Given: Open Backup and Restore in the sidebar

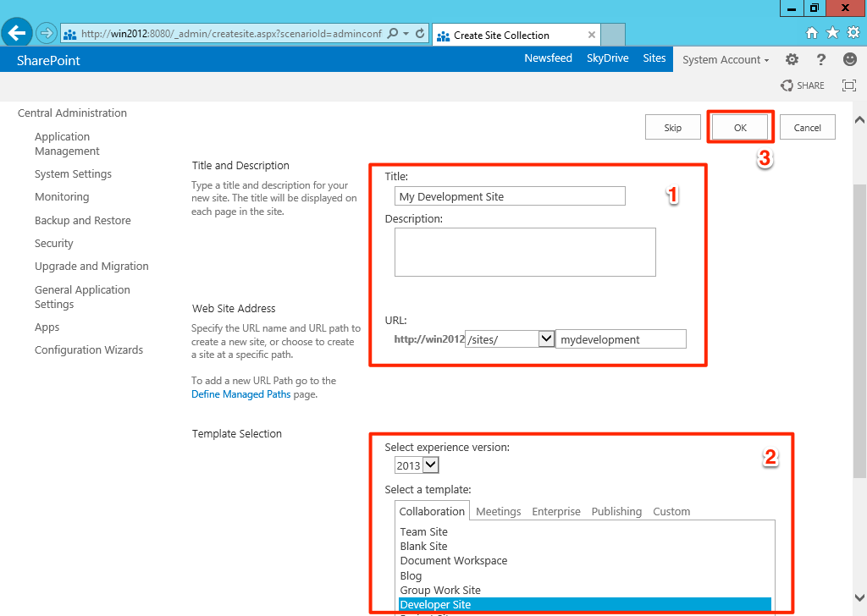Looking at the screenshot, I should (x=82, y=220).
